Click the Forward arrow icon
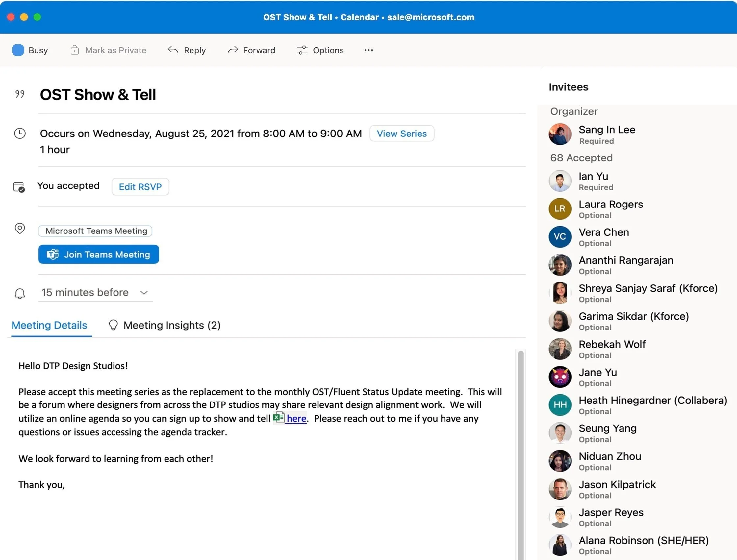 tap(232, 50)
